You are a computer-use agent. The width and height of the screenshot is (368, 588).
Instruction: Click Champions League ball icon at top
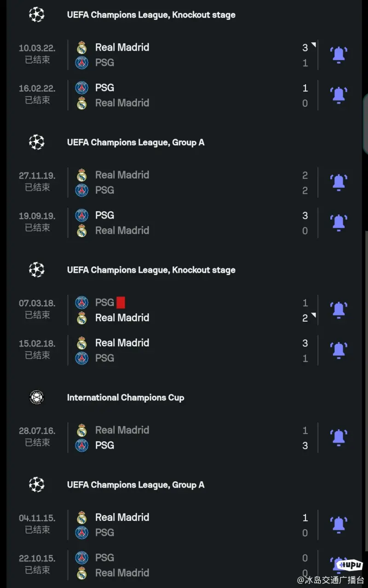point(36,15)
